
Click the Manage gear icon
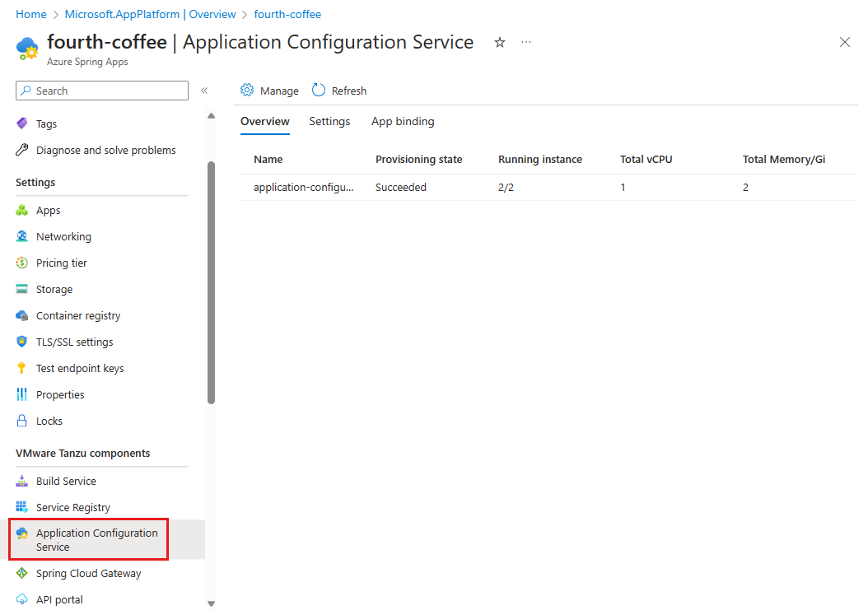click(247, 91)
